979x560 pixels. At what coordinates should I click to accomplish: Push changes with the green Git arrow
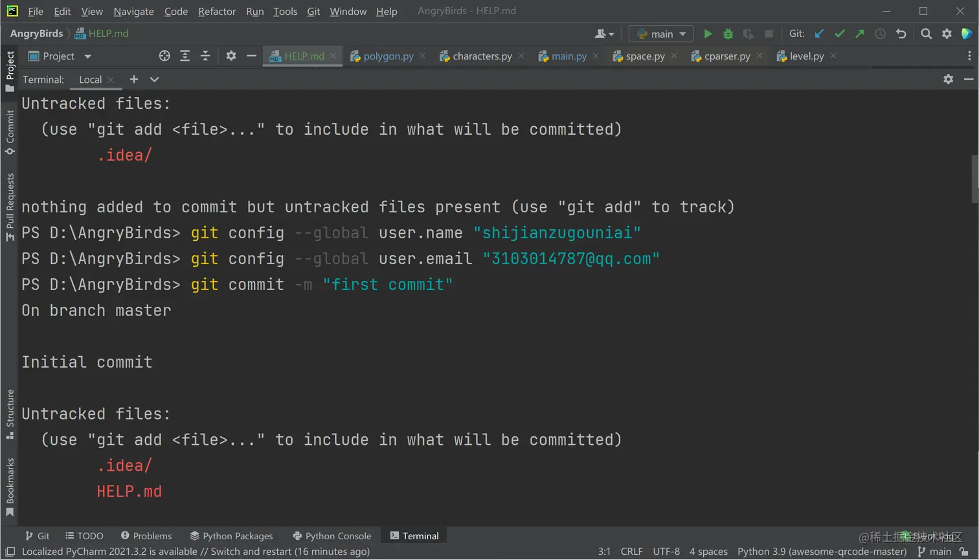[x=860, y=34]
